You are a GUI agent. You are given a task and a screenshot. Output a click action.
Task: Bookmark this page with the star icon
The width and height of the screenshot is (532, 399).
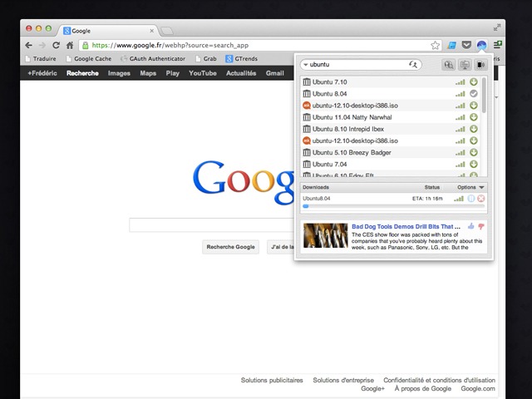[x=435, y=45]
